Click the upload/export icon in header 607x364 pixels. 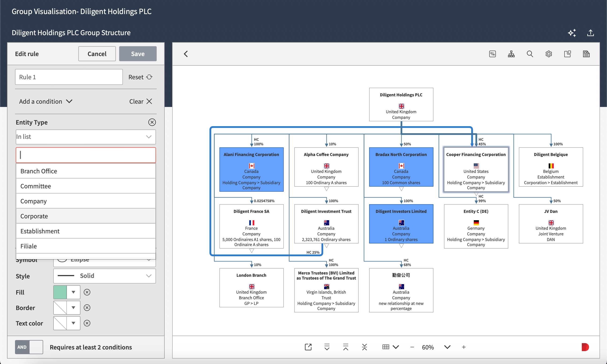click(590, 33)
